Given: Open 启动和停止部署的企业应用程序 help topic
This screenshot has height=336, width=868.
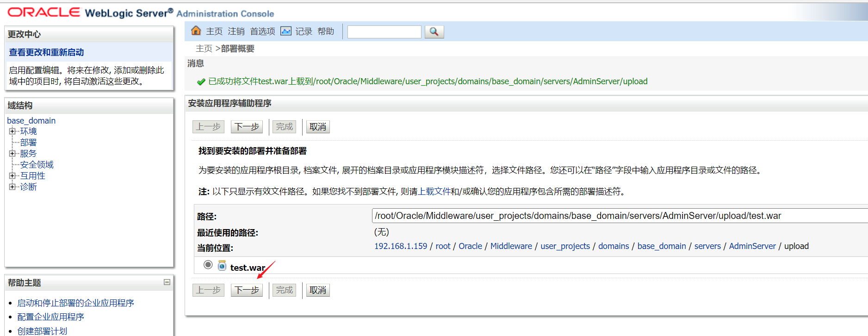Looking at the screenshot, I should click(x=75, y=303).
